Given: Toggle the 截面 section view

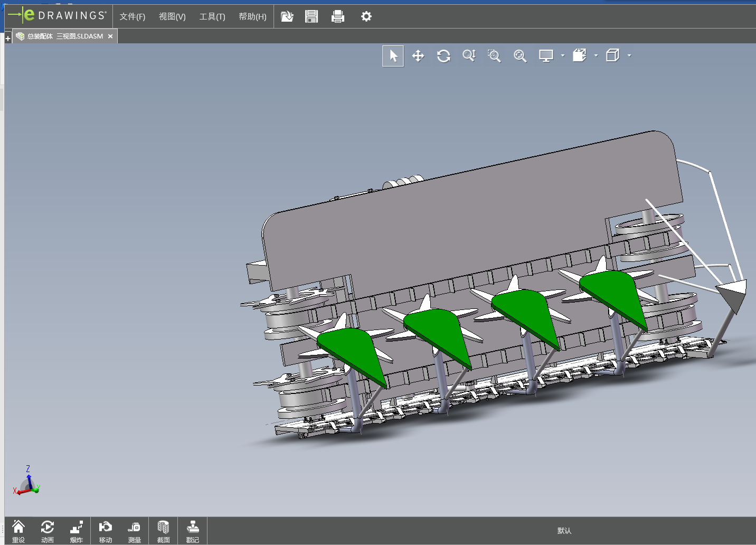Looking at the screenshot, I should [x=163, y=531].
